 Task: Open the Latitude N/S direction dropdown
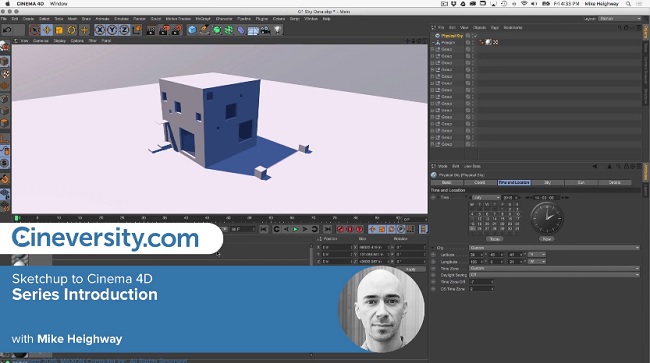pyautogui.click(x=537, y=255)
